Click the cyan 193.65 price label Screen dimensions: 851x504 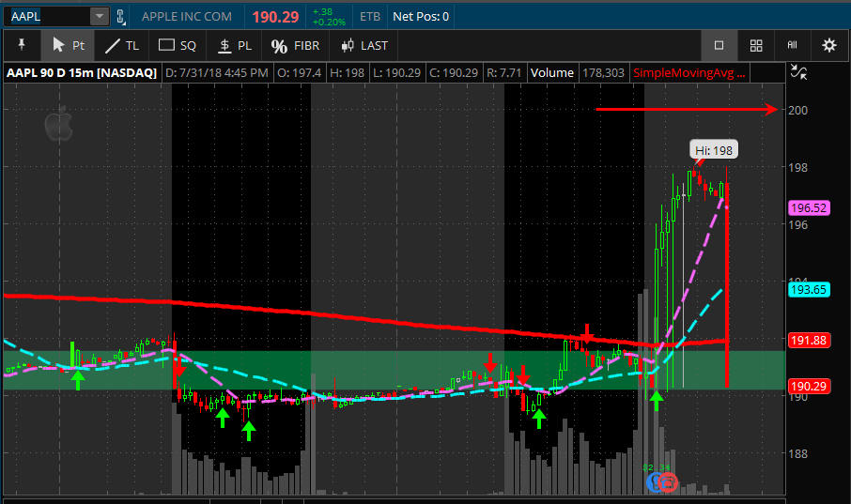(809, 290)
